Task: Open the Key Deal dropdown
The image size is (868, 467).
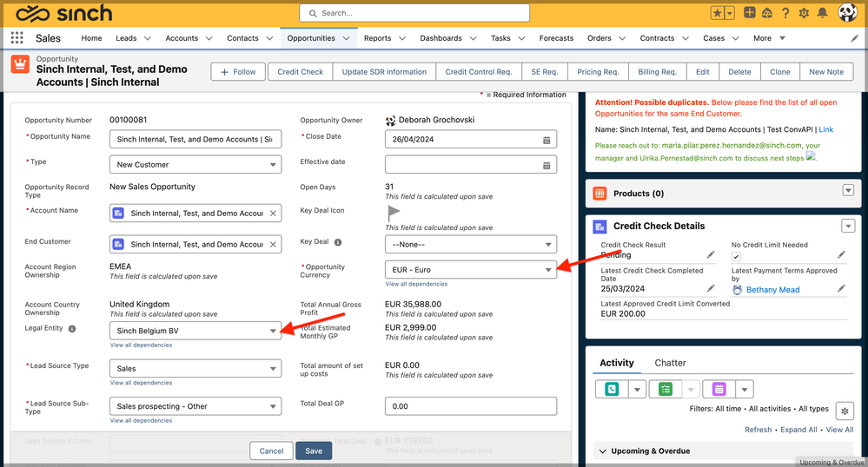Action: [x=471, y=245]
